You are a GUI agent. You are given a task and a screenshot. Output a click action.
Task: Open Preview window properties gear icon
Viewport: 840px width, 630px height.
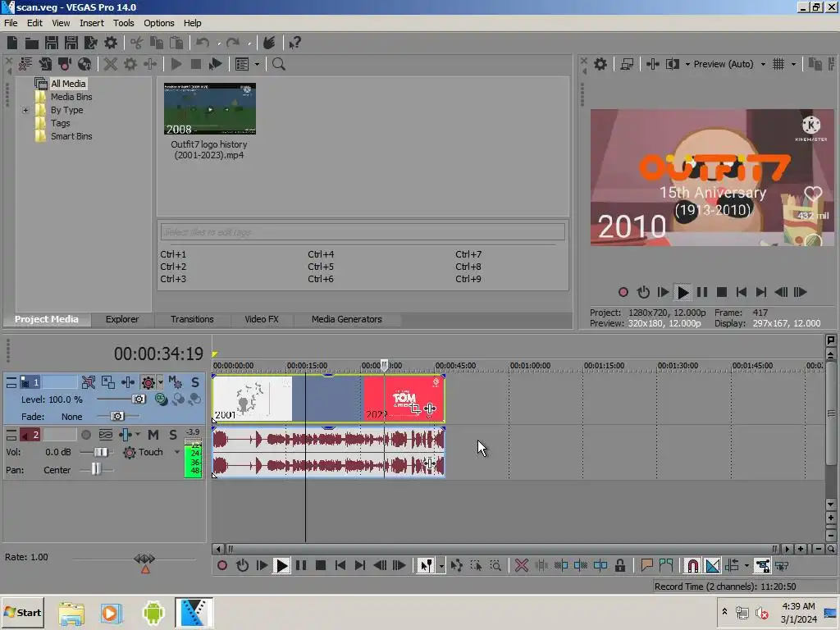point(600,64)
